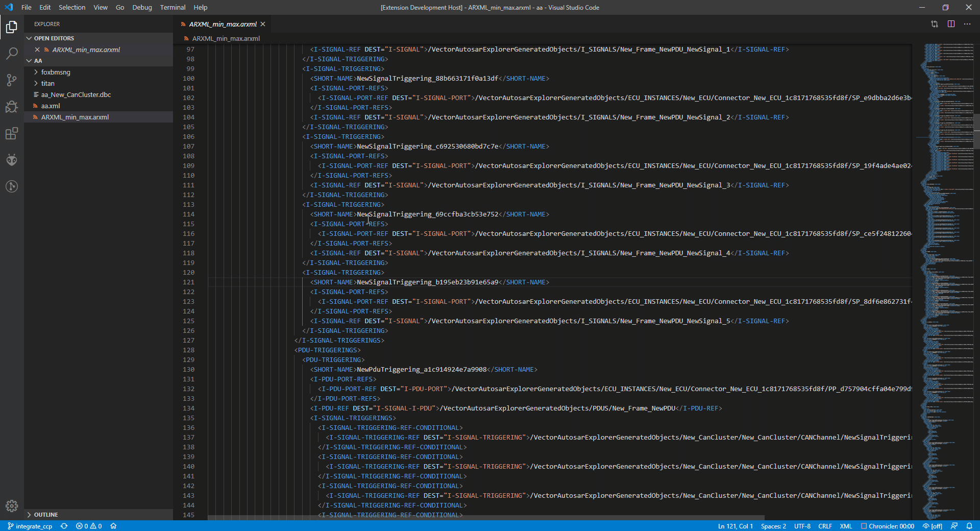980x531 pixels.
Task: Open the Search view in activity bar
Action: [12, 54]
